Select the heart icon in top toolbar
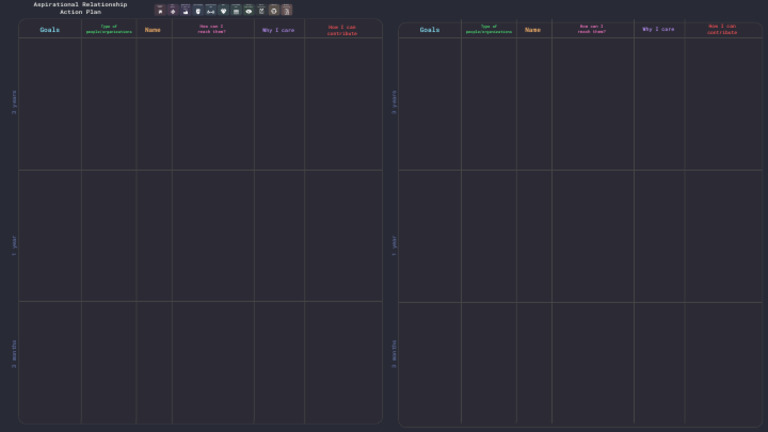 [223, 10]
